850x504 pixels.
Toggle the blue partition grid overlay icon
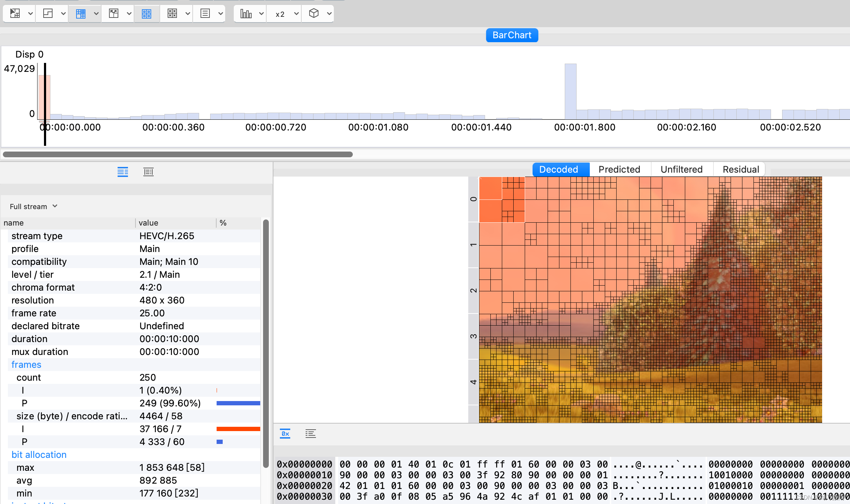(x=81, y=14)
